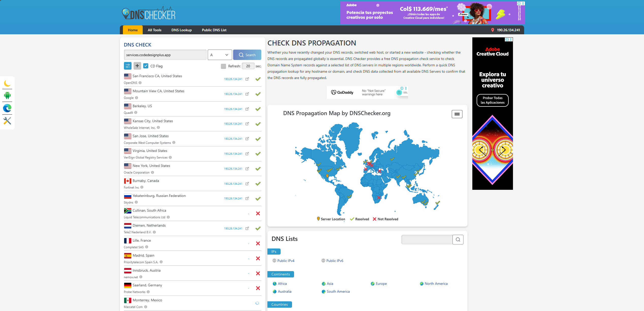Enable the Refresh checkbox
Image resolution: width=644 pixels, height=311 pixels.
(x=223, y=66)
